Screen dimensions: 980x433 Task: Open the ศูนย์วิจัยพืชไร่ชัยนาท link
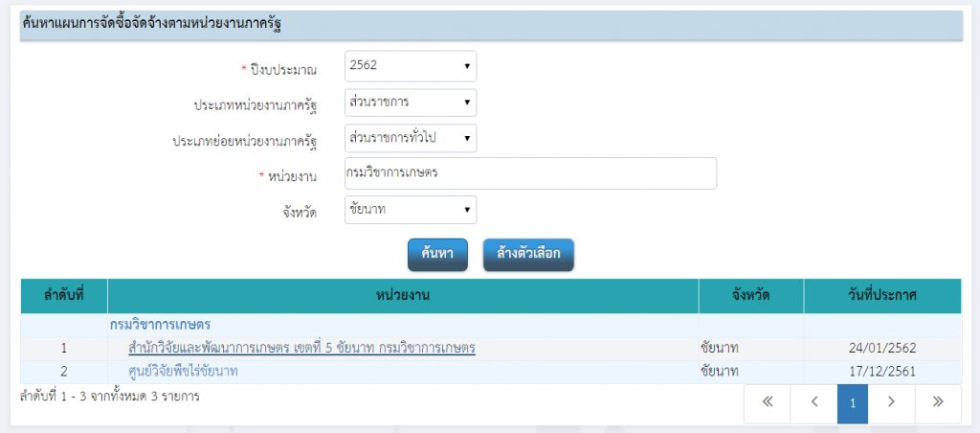183,371
